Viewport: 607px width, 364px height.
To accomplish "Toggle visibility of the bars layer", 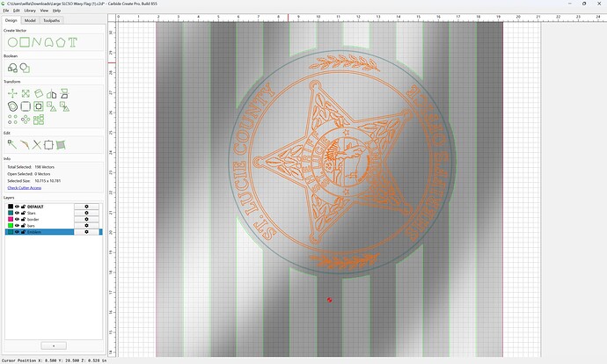I will click(x=17, y=225).
